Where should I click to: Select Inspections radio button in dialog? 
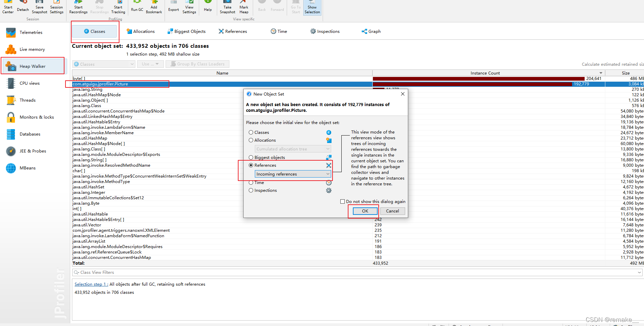251,190
